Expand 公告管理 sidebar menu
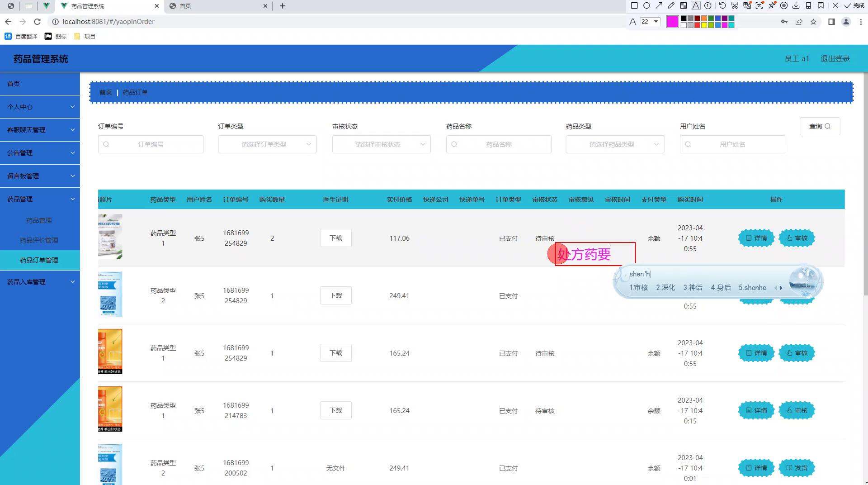 coord(40,153)
